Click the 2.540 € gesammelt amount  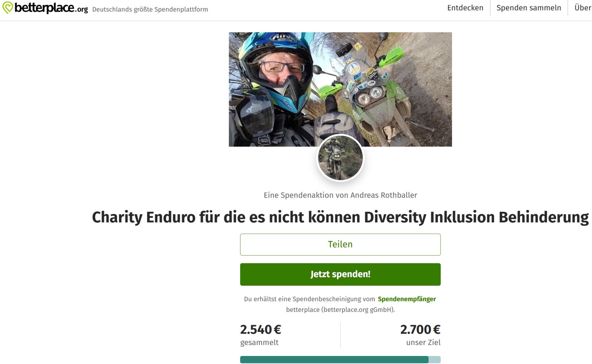point(261,329)
